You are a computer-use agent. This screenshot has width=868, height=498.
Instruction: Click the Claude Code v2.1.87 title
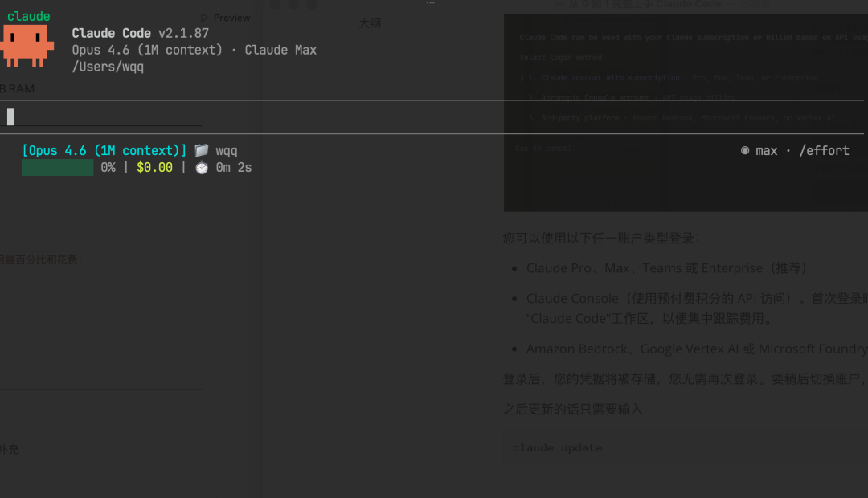point(140,33)
